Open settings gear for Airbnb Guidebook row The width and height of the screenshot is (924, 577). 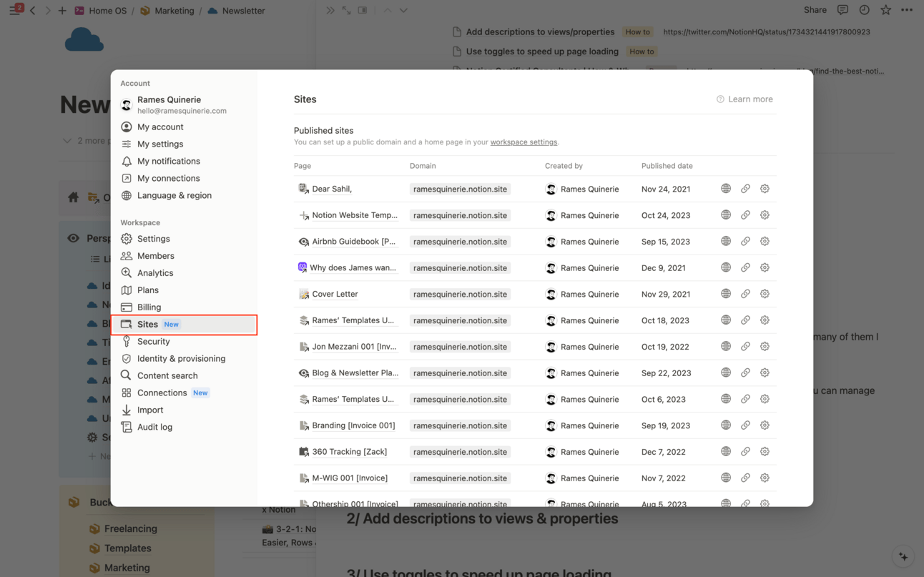tap(765, 241)
